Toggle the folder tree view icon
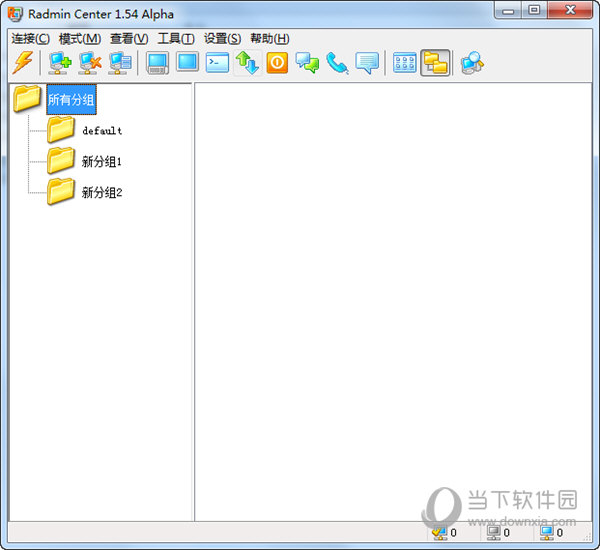Screen dimensions: 600x550 435,63
